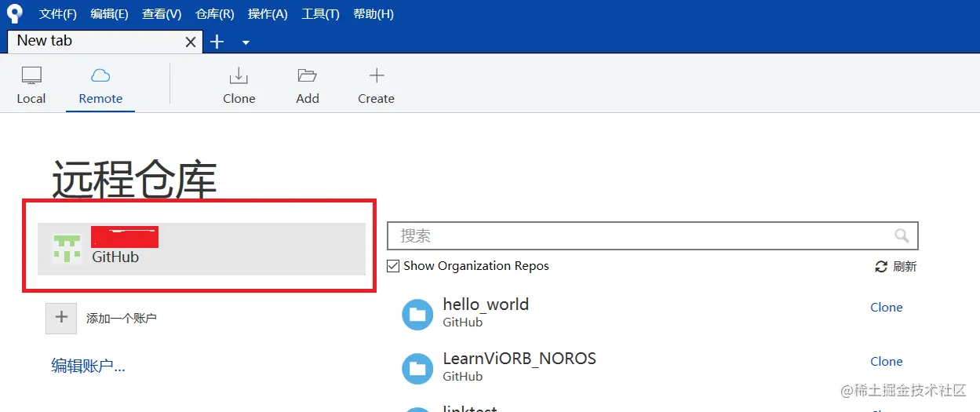Click the Clone toolbar button

(x=239, y=86)
